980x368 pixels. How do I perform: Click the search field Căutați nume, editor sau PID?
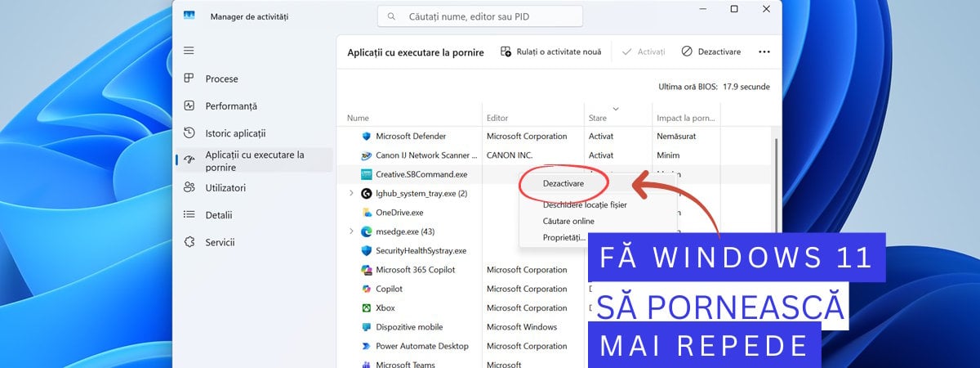[480, 16]
